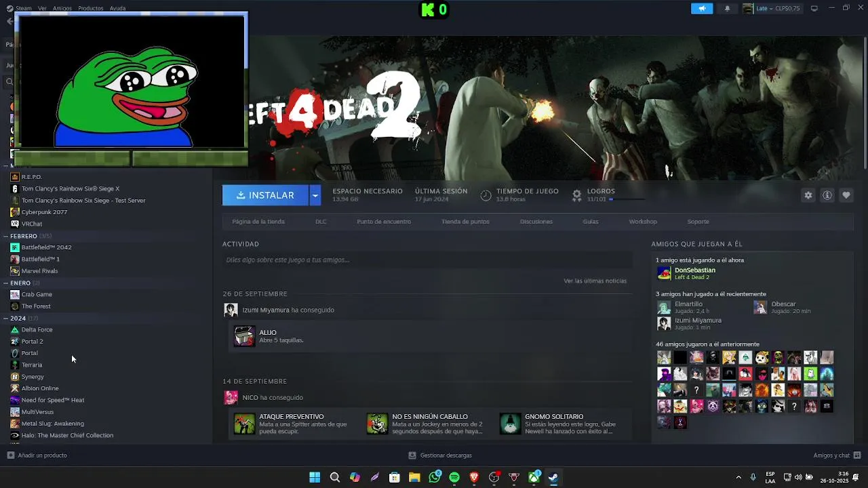Show hidden system tray icons
Image resolution: width=868 pixels, height=488 pixels.
click(738, 477)
